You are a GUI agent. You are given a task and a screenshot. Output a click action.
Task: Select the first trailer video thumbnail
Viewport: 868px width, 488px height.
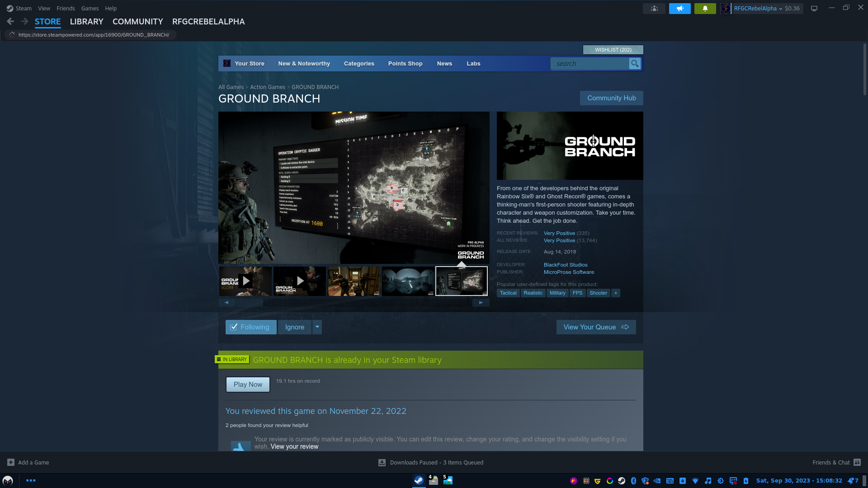click(245, 281)
